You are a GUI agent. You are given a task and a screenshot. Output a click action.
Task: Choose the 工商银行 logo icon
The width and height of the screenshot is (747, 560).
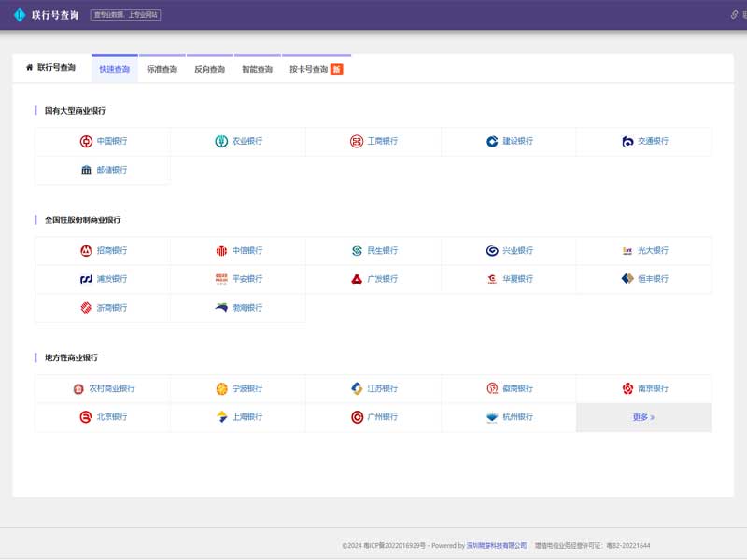357,142
